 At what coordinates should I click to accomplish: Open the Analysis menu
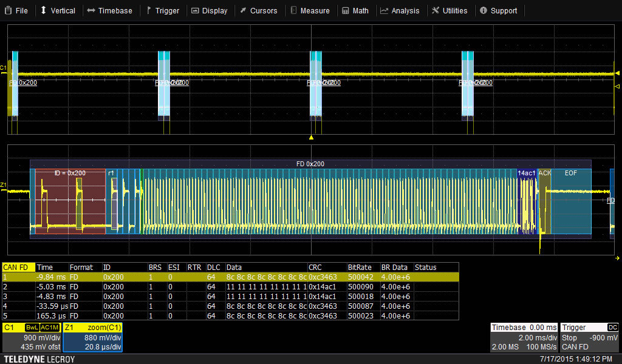click(400, 10)
